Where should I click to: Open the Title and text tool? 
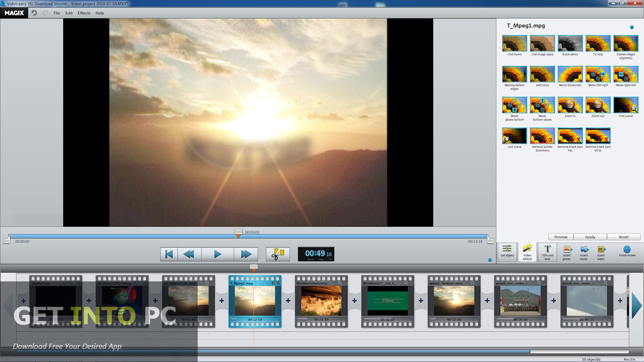point(547,252)
